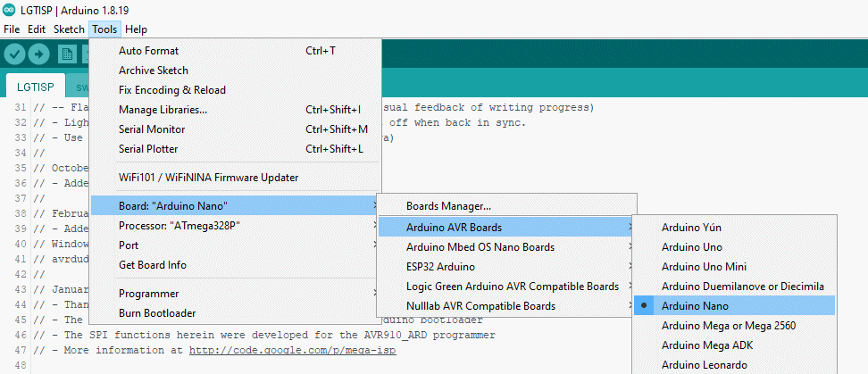
Task: Expand Nulllab AVR Compatible Boards
Action: (506, 306)
